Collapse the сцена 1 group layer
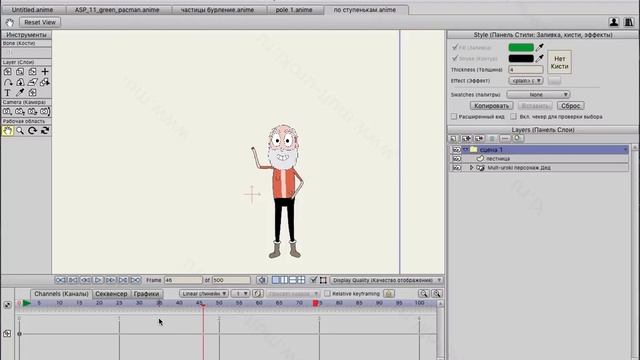The width and height of the screenshot is (640, 360). (465, 150)
